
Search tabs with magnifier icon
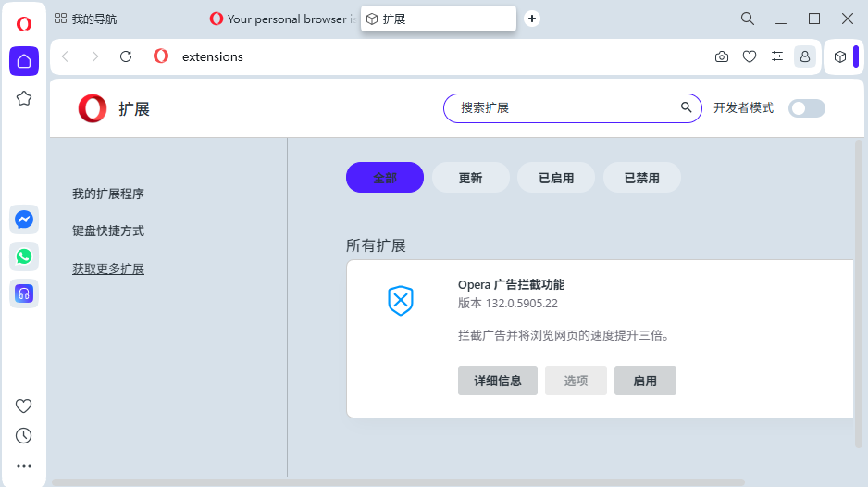tap(748, 19)
